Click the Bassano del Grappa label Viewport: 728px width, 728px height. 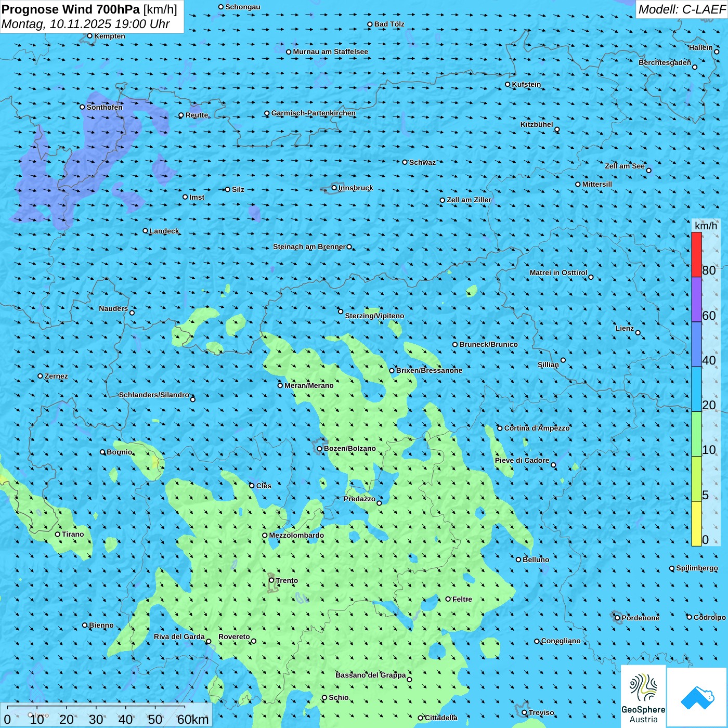pos(371,675)
